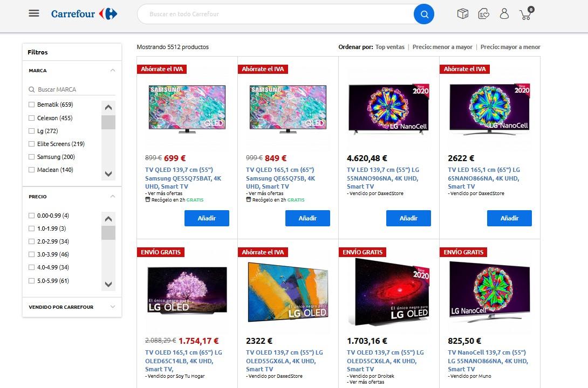
Task: Open LG OLED55GX6LA product title link
Action: click(285, 361)
